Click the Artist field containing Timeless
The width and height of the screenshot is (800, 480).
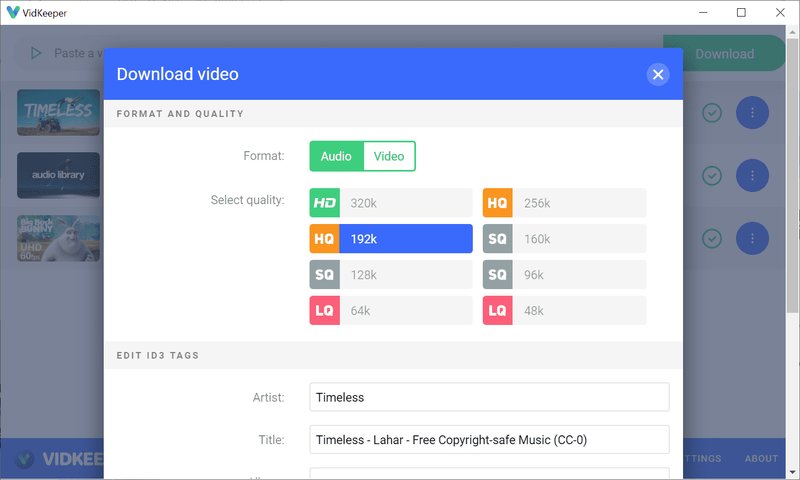(x=489, y=397)
